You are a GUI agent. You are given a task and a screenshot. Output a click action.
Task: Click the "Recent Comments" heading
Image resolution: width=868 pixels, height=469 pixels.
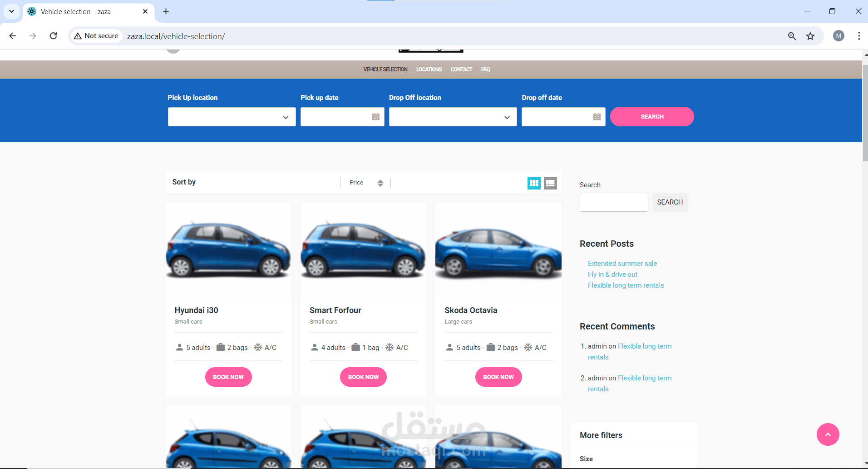coord(617,326)
